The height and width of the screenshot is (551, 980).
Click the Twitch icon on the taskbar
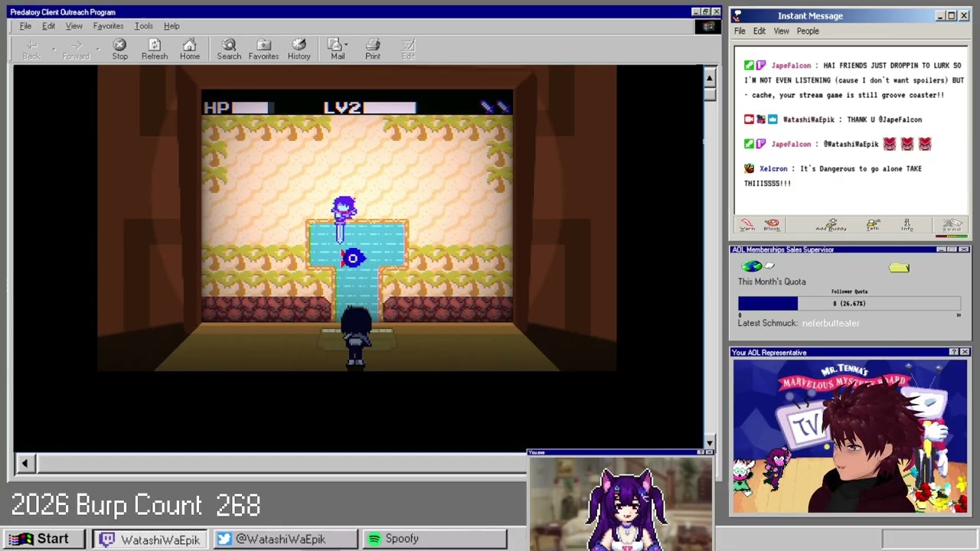107,540
